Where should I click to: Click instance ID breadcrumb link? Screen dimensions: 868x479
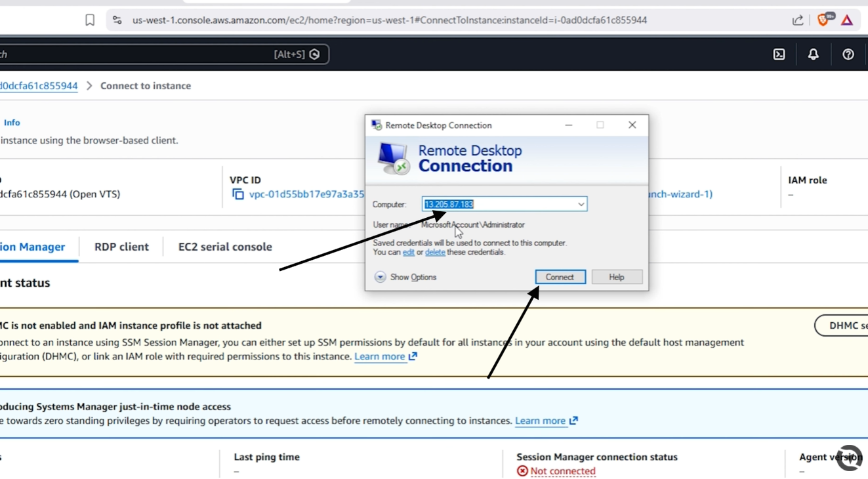point(39,86)
